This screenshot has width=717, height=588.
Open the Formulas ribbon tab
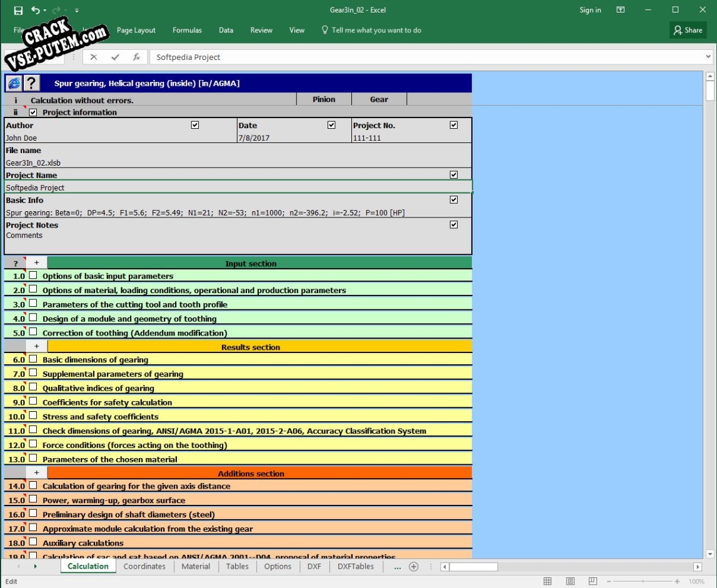187,30
